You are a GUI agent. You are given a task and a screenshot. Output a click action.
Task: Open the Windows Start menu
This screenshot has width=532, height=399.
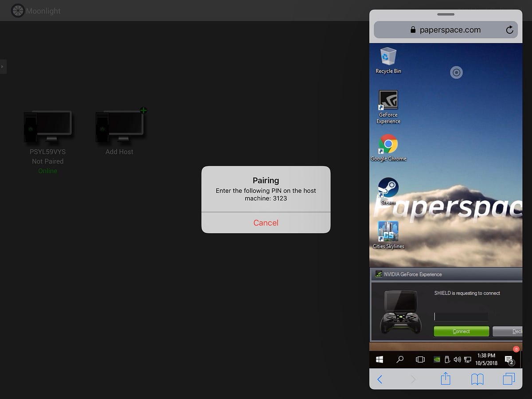(379, 359)
